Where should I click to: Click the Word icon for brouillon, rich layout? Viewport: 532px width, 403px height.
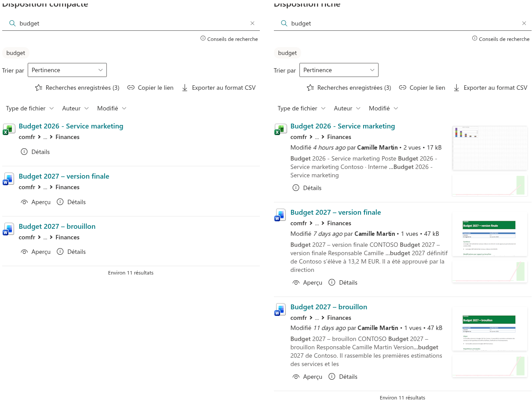click(x=281, y=310)
